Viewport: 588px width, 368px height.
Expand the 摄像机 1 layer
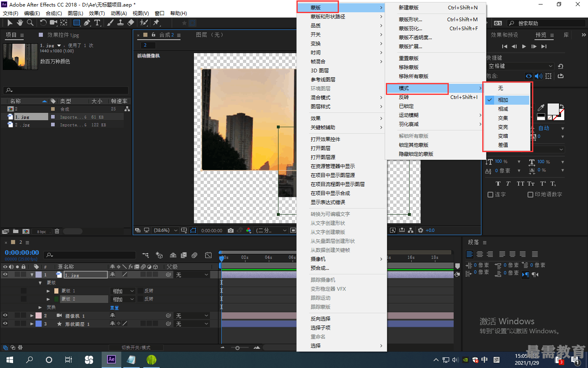coord(32,316)
